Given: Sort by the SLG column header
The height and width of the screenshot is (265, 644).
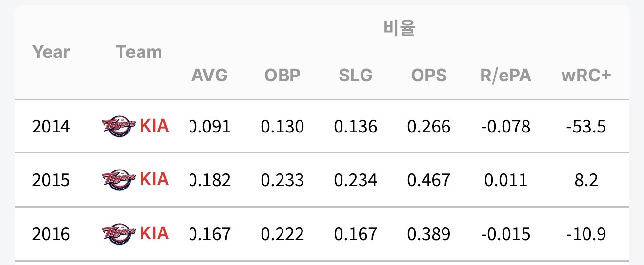Looking at the screenshot, I should (356, 76).
